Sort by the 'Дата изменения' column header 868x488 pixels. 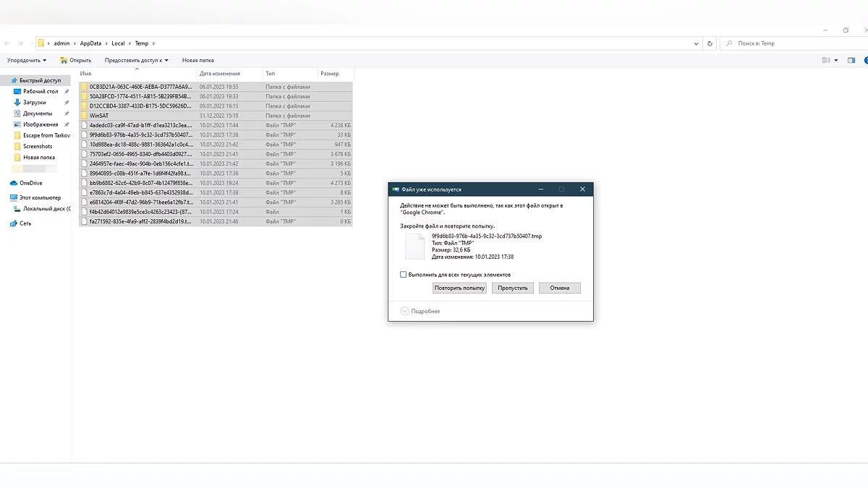(229, 74)
